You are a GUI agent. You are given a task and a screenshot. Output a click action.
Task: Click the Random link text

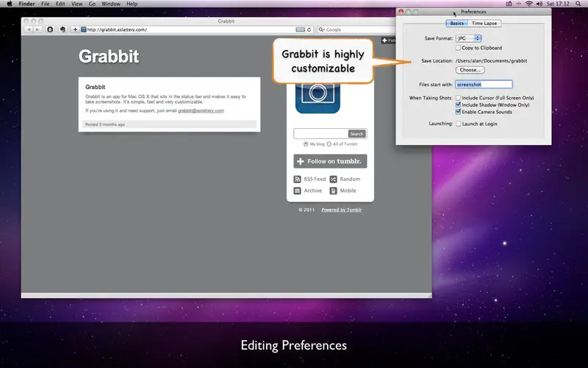350,179
